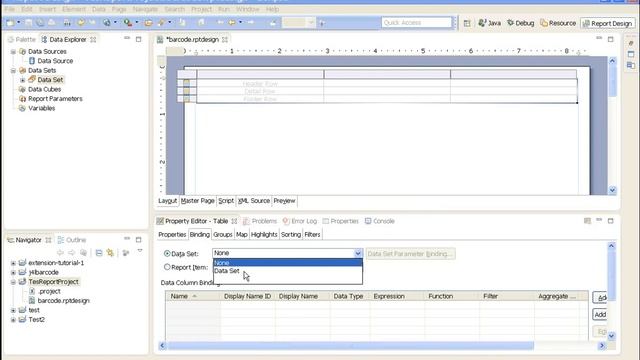Switch to the Outline tab
This screenshot has width=640, height=360.
click(x=72, y=240)
